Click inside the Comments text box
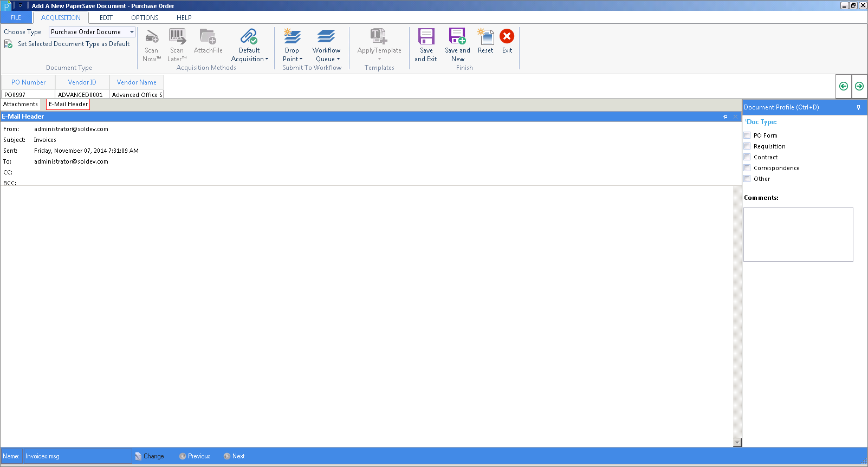The width and height of the screenshot is (868, 467). [798, 235]
